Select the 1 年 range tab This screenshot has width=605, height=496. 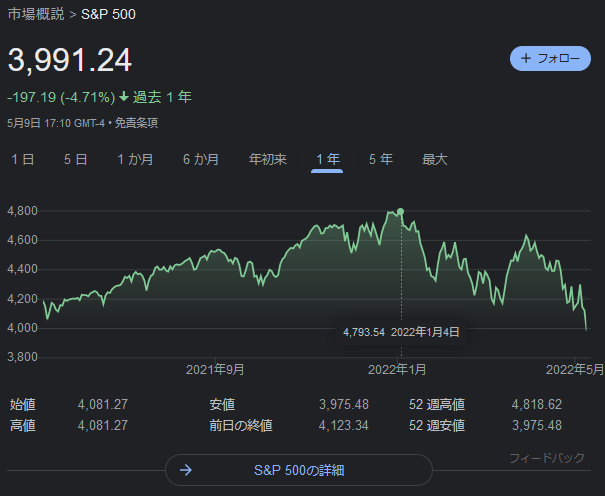[x=328, y=159]
